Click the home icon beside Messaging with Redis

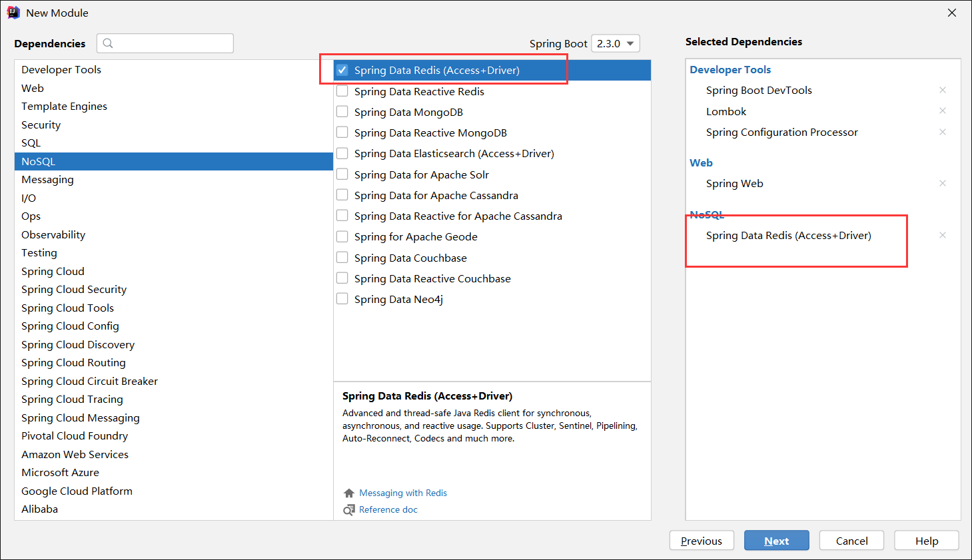349,493
